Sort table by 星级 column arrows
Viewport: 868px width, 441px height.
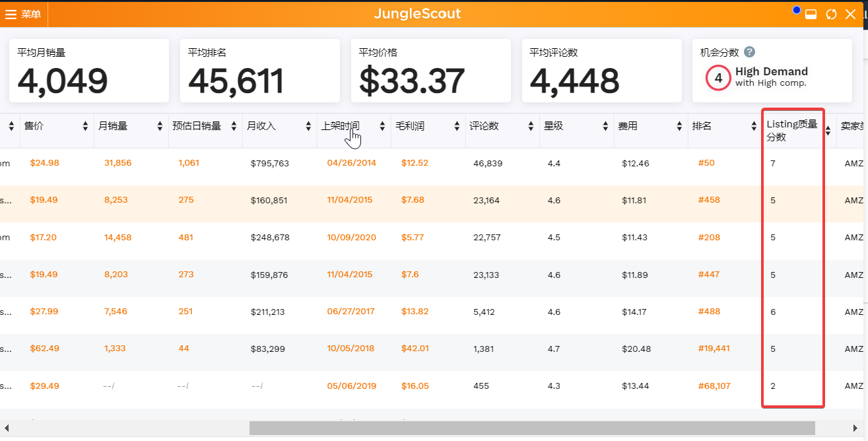[605, 126]
